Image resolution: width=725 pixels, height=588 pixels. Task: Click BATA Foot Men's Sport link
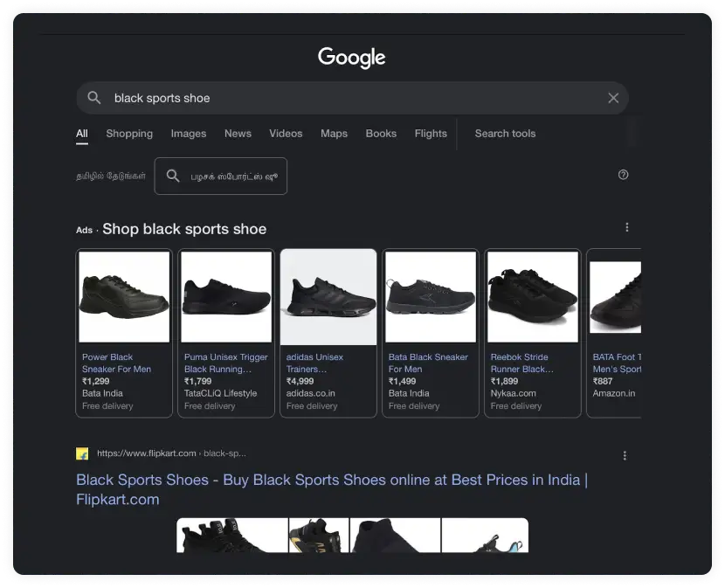(x=617, y=363)
